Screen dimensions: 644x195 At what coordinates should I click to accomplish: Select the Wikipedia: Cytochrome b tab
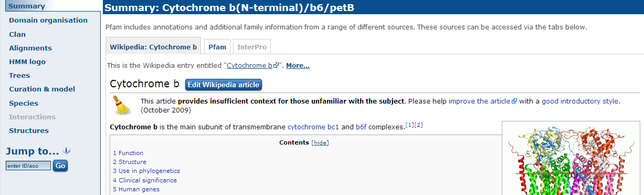pos(153,47)
